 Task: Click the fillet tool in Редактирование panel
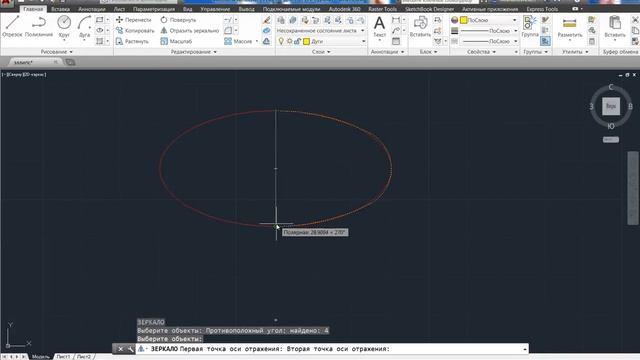[228, 31]
